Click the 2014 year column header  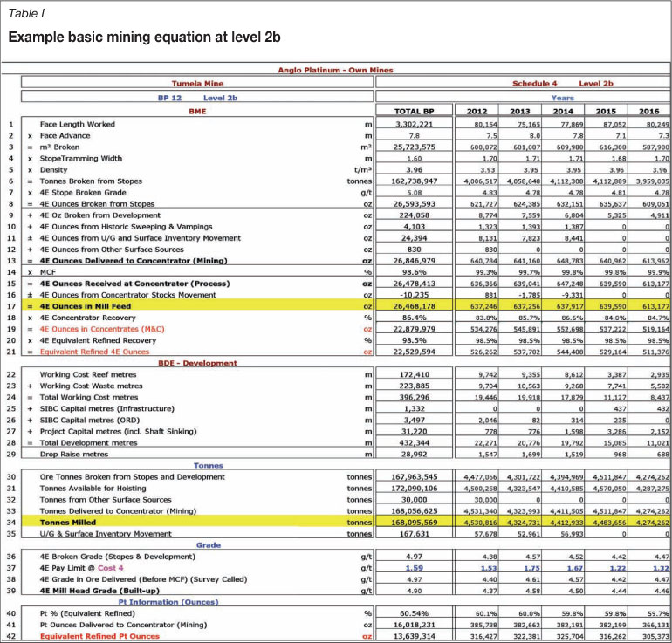click(563, 112)
